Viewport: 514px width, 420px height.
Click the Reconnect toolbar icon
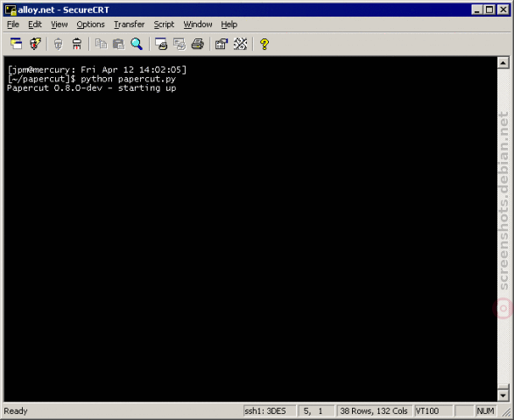[58, 44]
